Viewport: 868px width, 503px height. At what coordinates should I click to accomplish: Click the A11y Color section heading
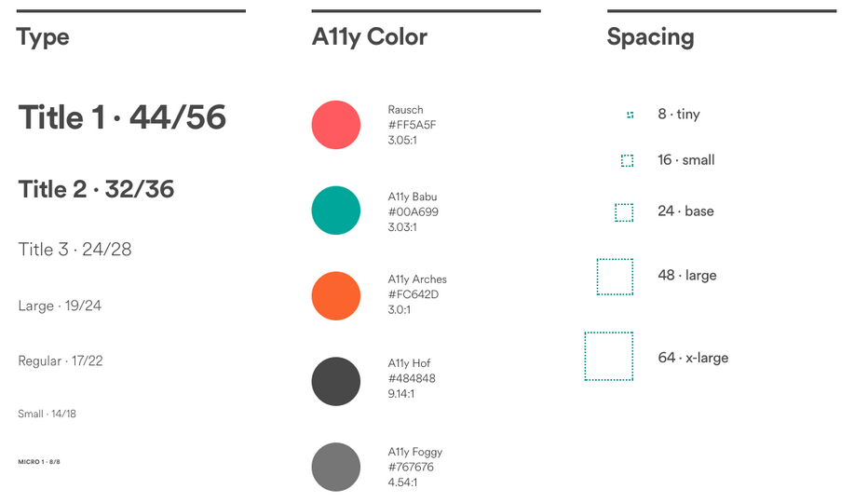pos(370,37)
